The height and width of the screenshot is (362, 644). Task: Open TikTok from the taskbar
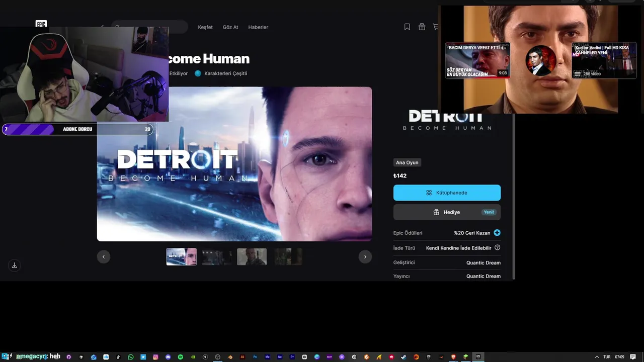(118, 357)
